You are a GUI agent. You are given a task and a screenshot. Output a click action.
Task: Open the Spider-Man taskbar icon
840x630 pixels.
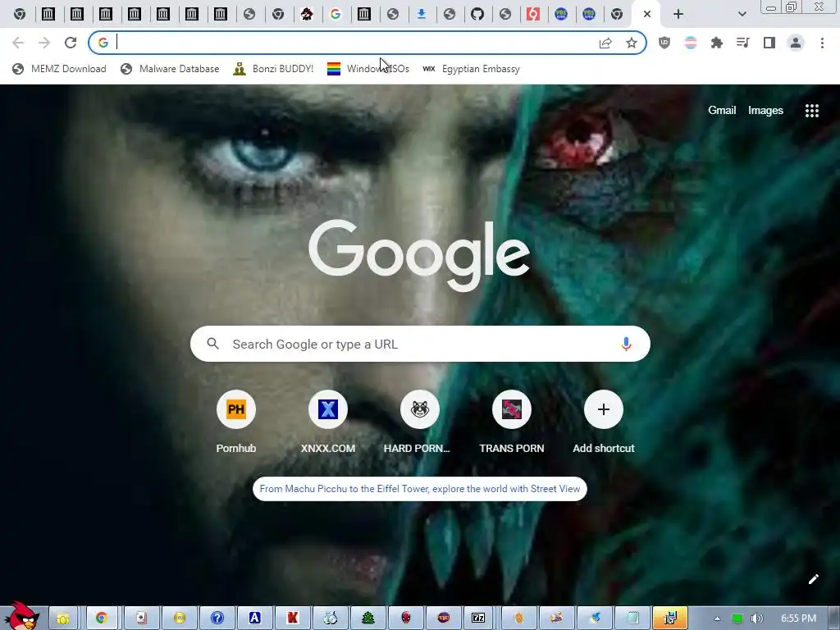(x=406, y=619)
